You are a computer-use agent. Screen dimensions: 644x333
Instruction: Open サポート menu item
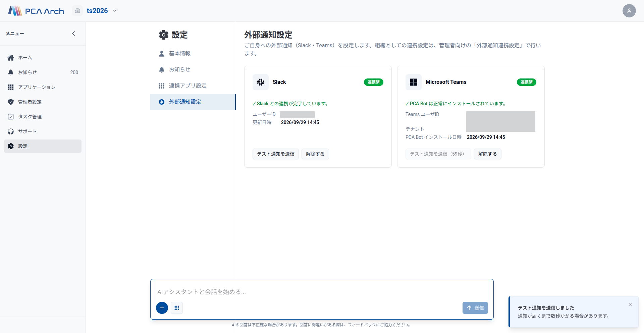(43, 131)
